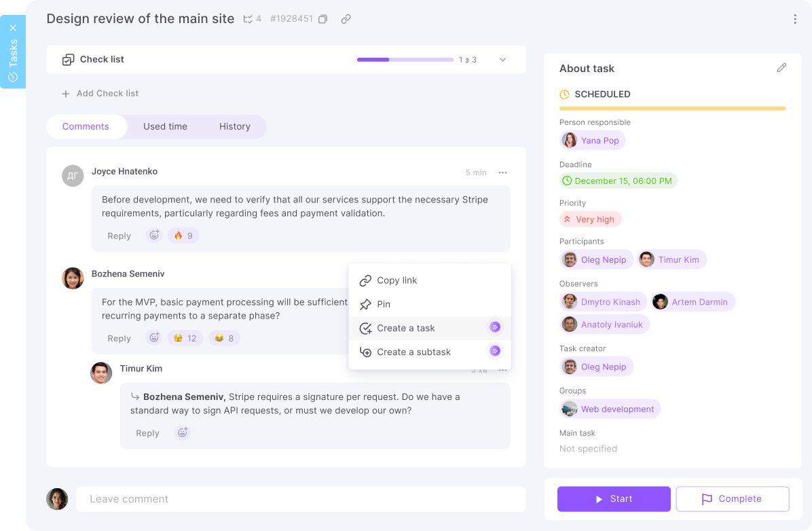Open the Very high priority selector

(x=590, y=219)
